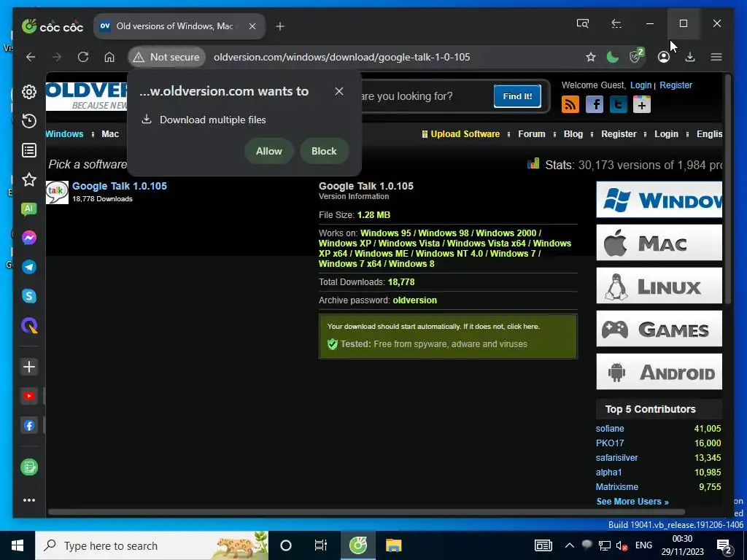Click the Google plus share icon

(642, 104)
